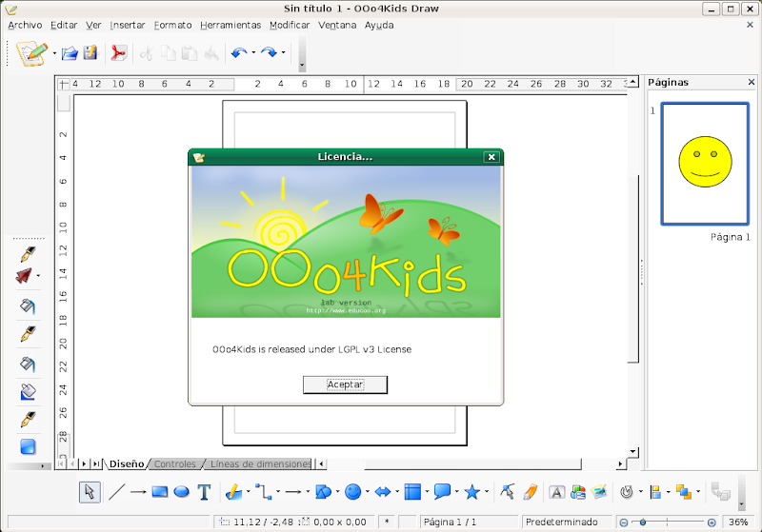This screenshot has height=532, width=762.
Task: Open the Insertar menu
Action: 127,25
